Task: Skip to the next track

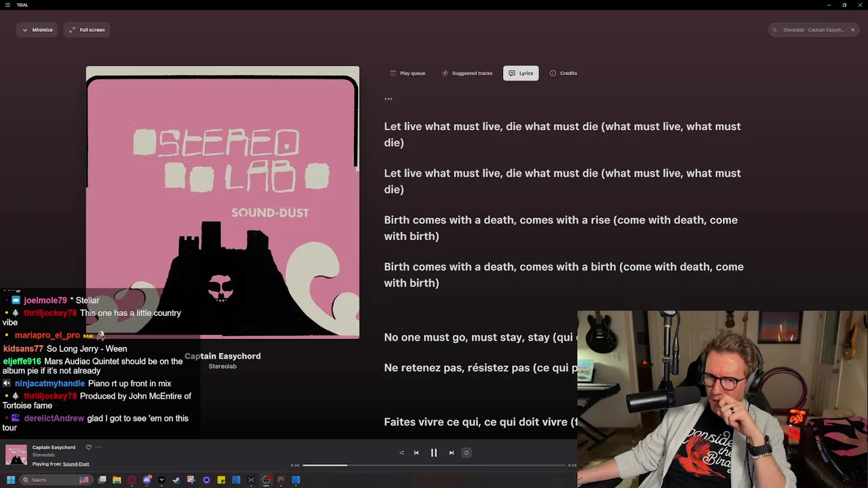Action: (x=452, y=453)
